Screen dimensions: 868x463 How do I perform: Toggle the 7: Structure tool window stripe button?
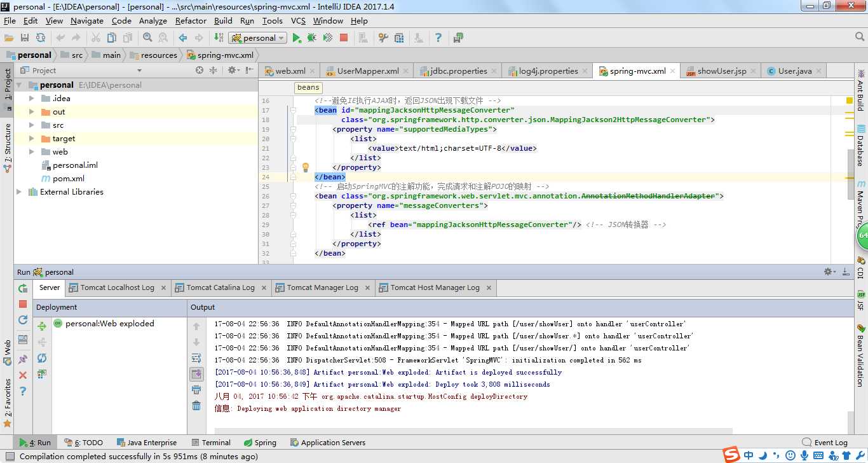7,148
